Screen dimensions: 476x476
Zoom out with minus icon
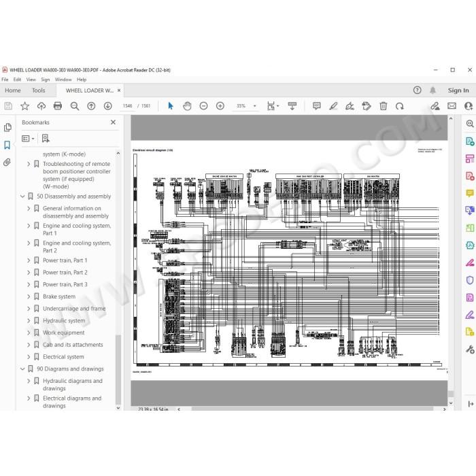point(204,106)
